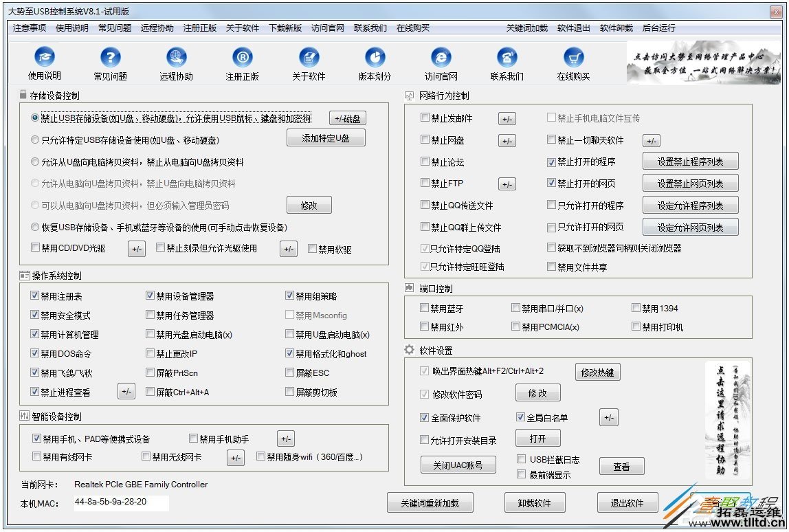Image resolution: width=789 pixels, height=532 pixels.
Task: Click the 常见问题 FAQ icon
Action: pos(109,64)
